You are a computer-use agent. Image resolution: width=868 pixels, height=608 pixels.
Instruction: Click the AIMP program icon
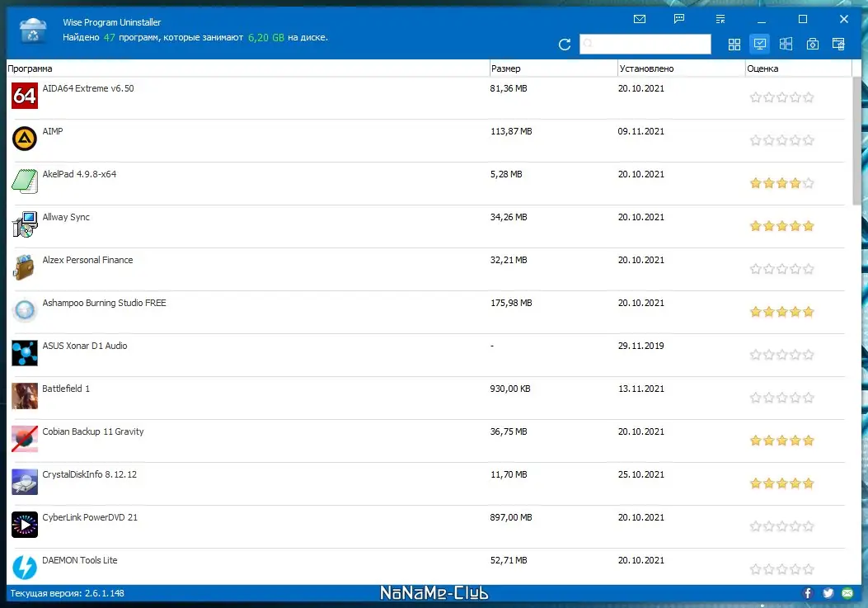pyautogui.click(x=25, y=139)
